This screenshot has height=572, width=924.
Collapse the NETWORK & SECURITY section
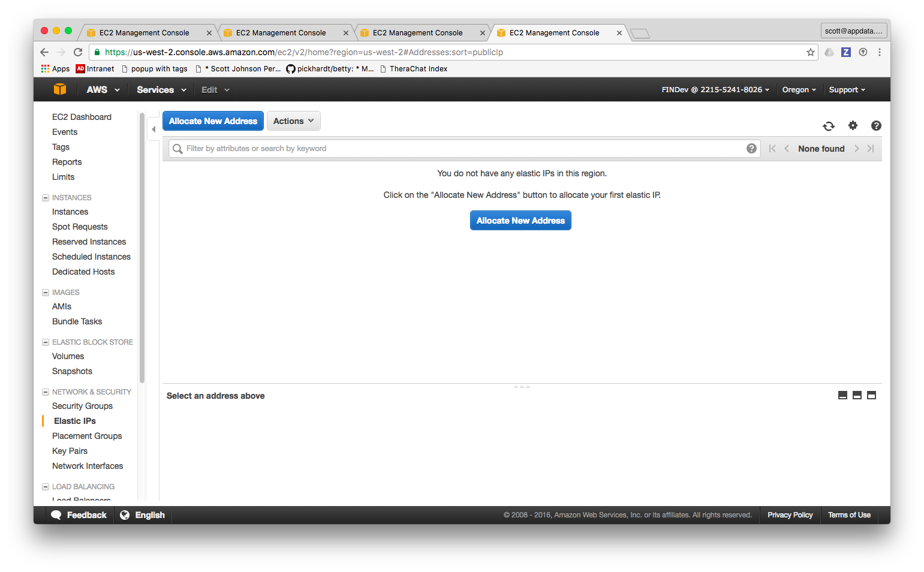46,392
